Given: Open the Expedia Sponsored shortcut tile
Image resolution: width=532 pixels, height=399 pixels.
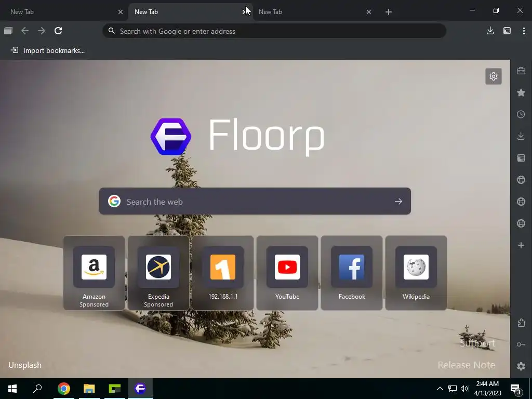Looking at the screenshot, I should point(158,273).
